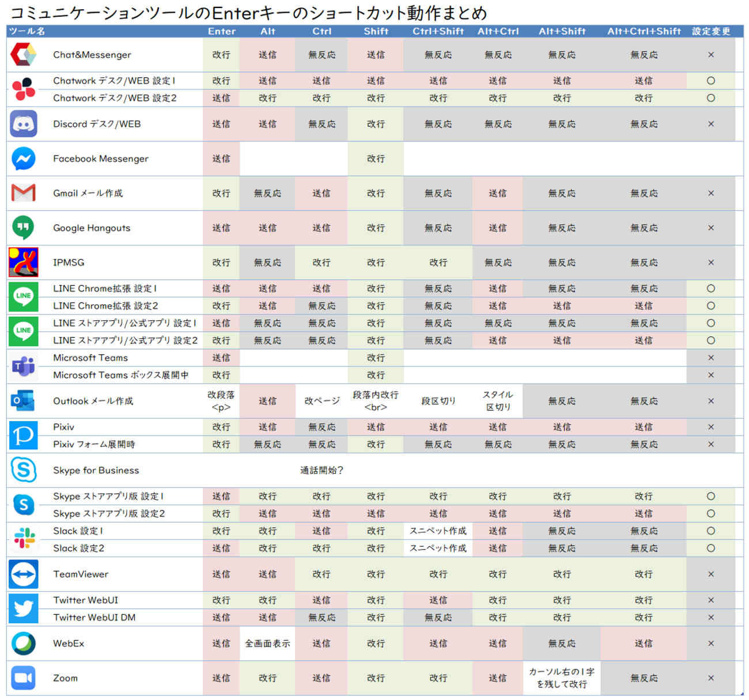Click the Microsoft Teams ボックス展開中 label
The width and height of the screenshot is (749, 700).
(121, 374)
